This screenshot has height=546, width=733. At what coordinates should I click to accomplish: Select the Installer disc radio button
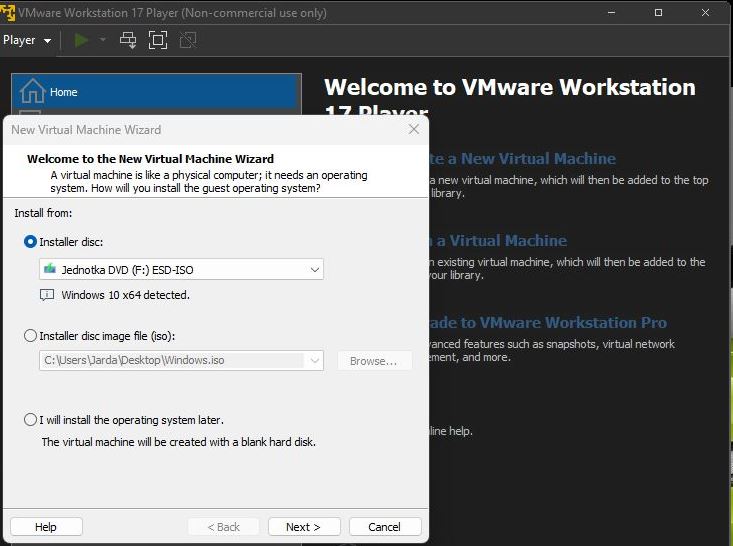[30, 242]
